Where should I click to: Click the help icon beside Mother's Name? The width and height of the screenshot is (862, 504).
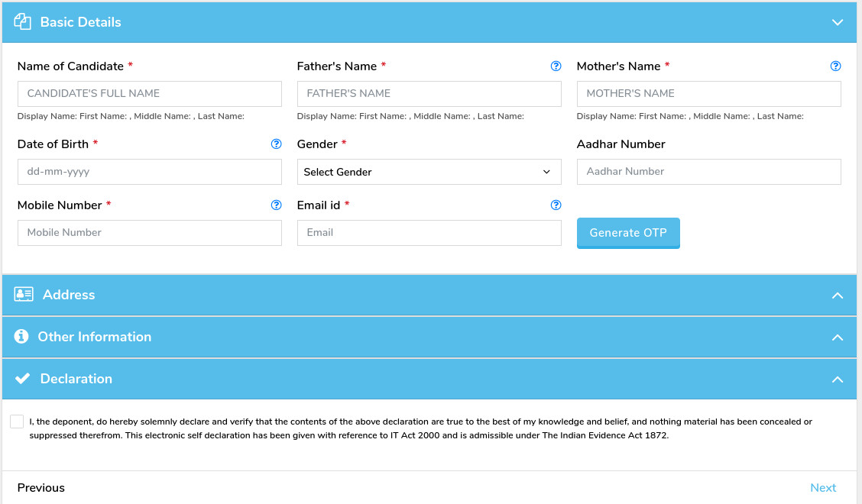[x=835, y=66]
